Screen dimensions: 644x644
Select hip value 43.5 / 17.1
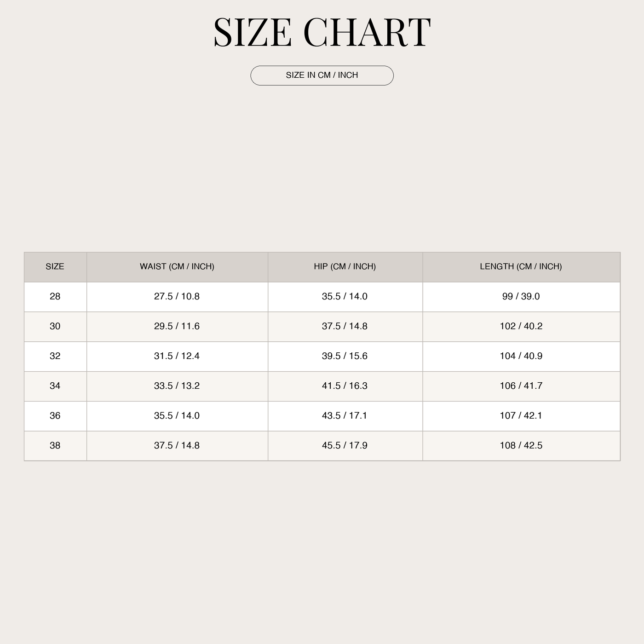pos(345,416)
